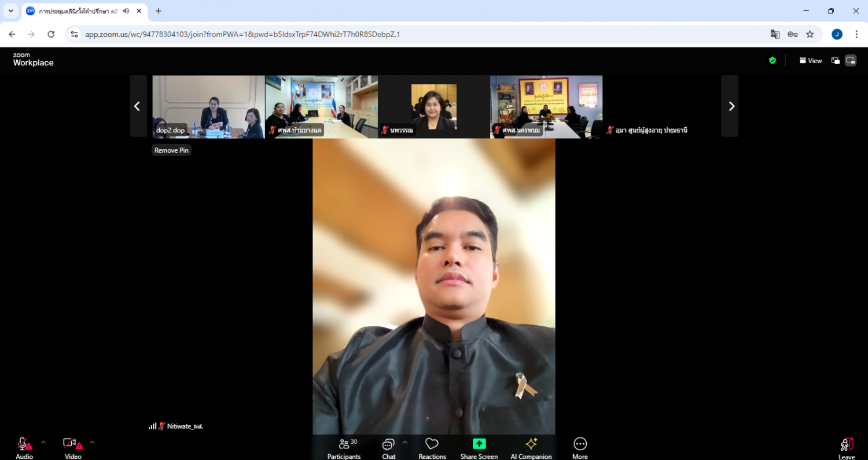The height and width of the screenshot is (460, 868).
Task: Click the browser address bar URL
Action: pyautogui.click(x=242, y=34)
